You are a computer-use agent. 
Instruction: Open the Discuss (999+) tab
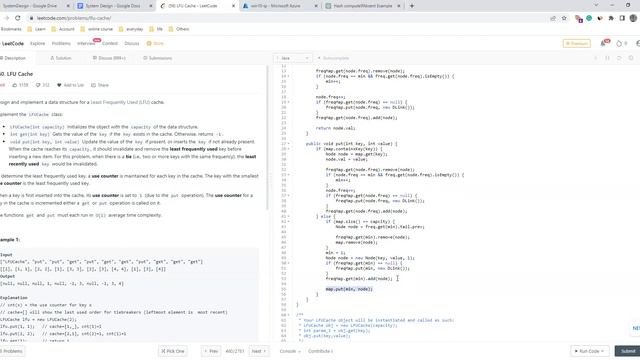109,58
